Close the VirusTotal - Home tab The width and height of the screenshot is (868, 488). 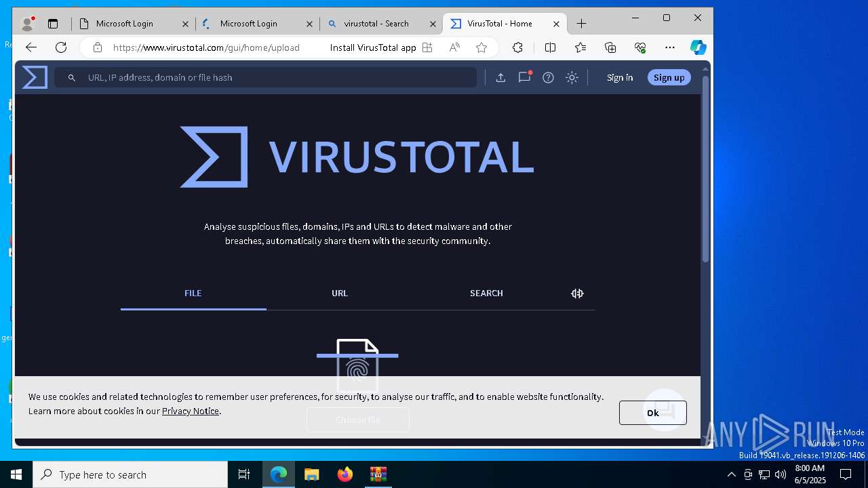(556, 24)
